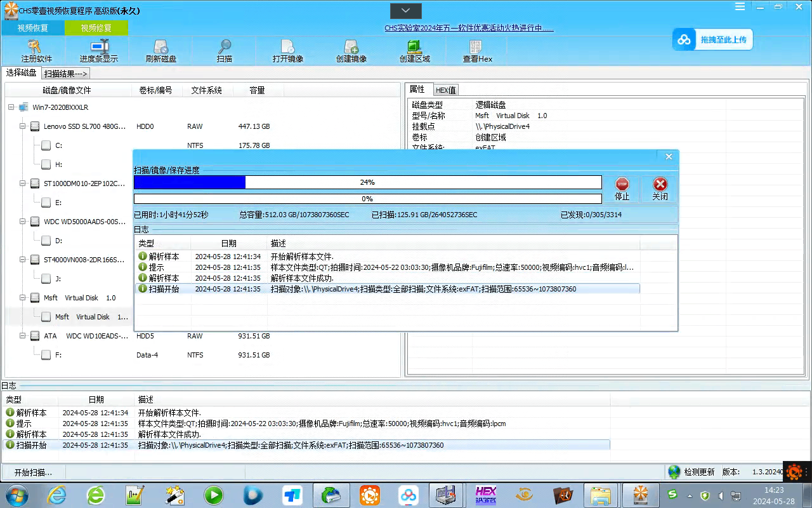Image resolution: width=812 pixels, height=508 pixels.
Task: Check the C: partition checkbox
Action: (46, 145)
